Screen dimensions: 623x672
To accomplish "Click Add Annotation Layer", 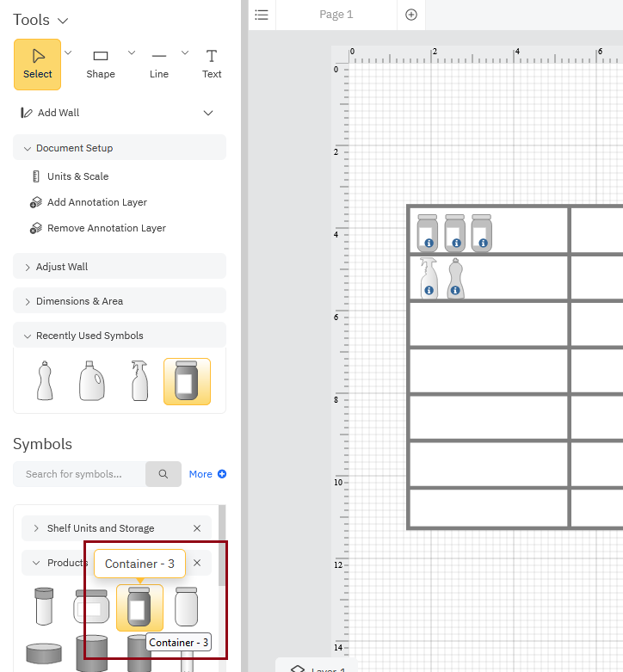I will click(x=96, y=202).
